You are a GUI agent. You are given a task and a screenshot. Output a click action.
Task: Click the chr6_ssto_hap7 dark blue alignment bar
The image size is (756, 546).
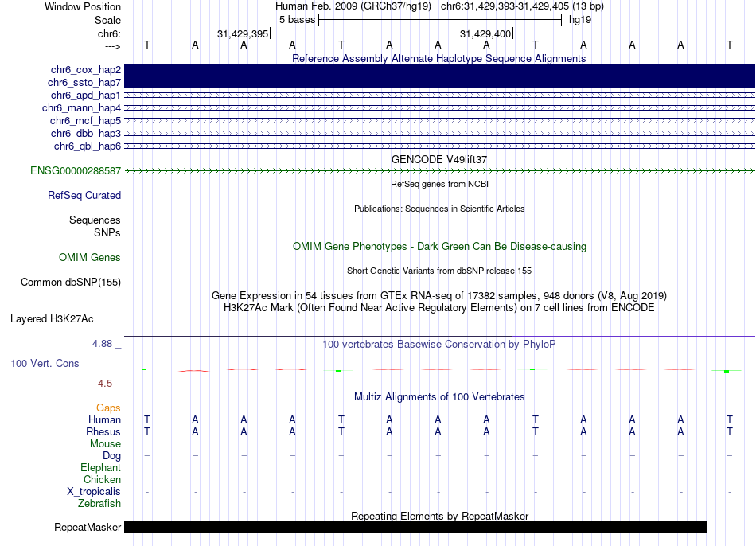point(440,83)
